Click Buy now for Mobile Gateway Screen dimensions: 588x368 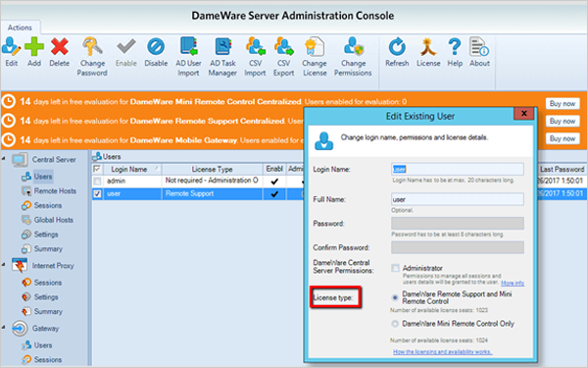tap(563, 138)
